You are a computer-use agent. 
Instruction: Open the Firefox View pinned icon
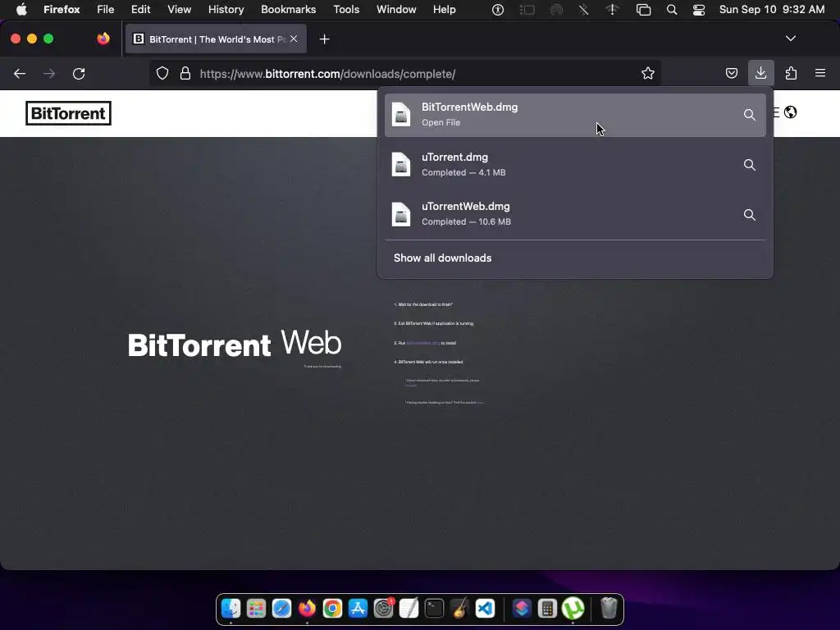(x=103, y=39)
